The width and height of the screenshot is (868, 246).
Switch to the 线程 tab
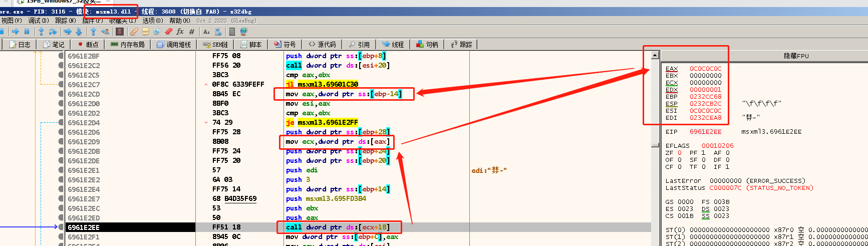point(393,45)
